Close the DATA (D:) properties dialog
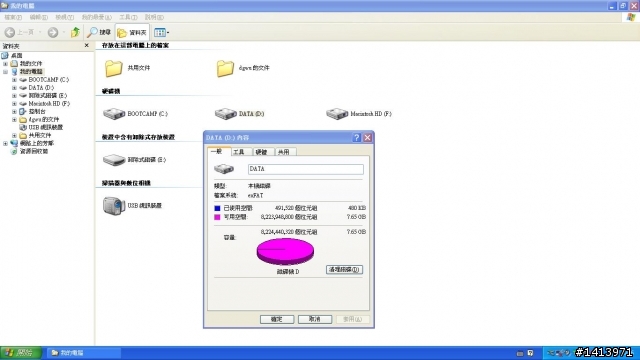640x360 pixels. (367, 138)
